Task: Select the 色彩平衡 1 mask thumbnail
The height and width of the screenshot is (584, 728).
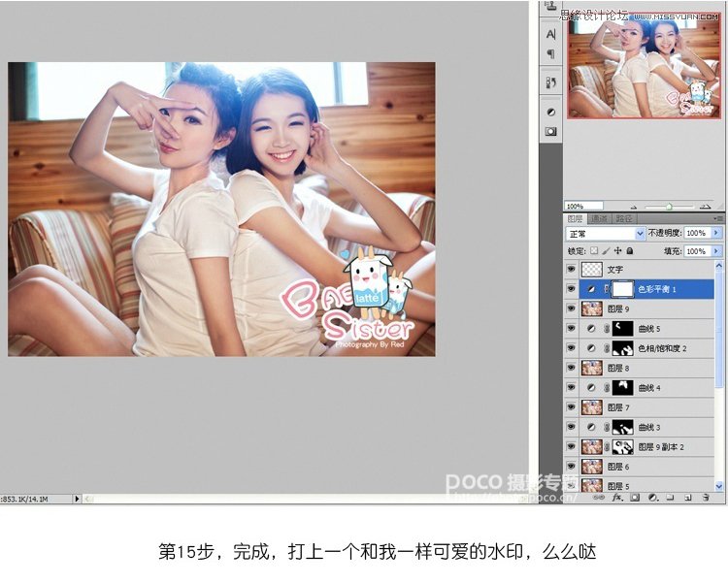Action: (x=622, y=289)
